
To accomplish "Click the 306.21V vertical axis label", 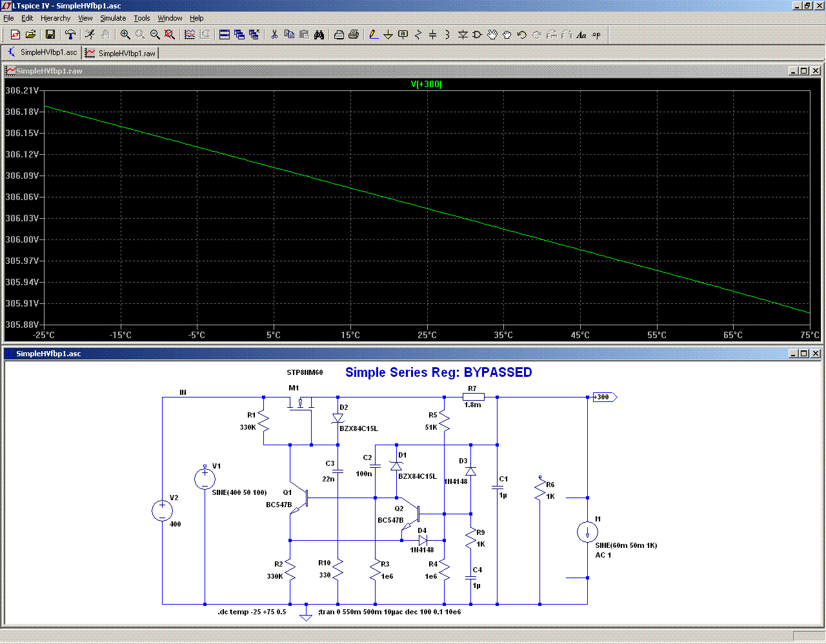I will tap(22, 90).
